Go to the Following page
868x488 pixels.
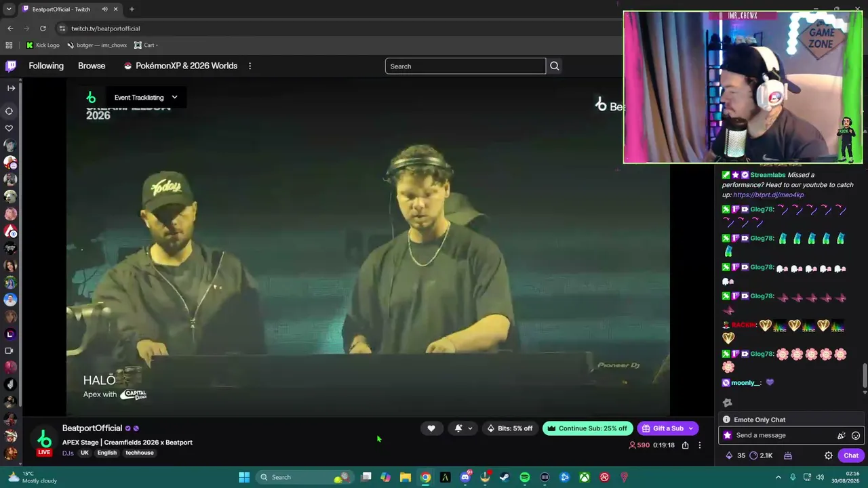46,66
